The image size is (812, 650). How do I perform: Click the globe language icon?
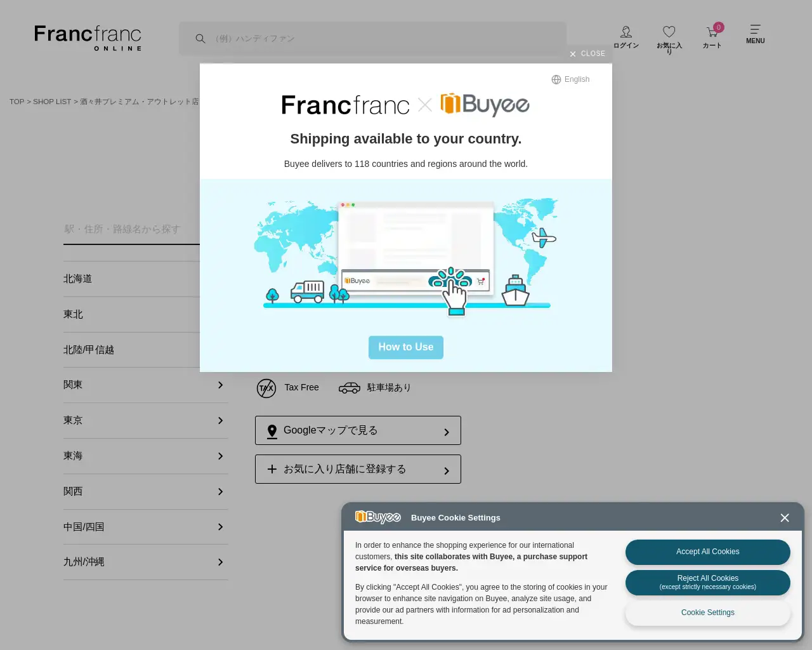coord(556,79)
